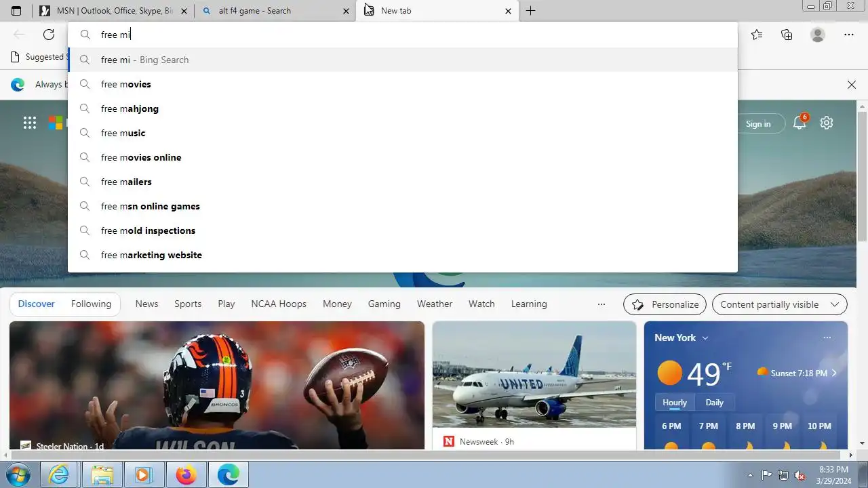The height and width of the screenshot is (488, 868).
Task: Close the alt f4 game tab
Action: coord(346,11)
